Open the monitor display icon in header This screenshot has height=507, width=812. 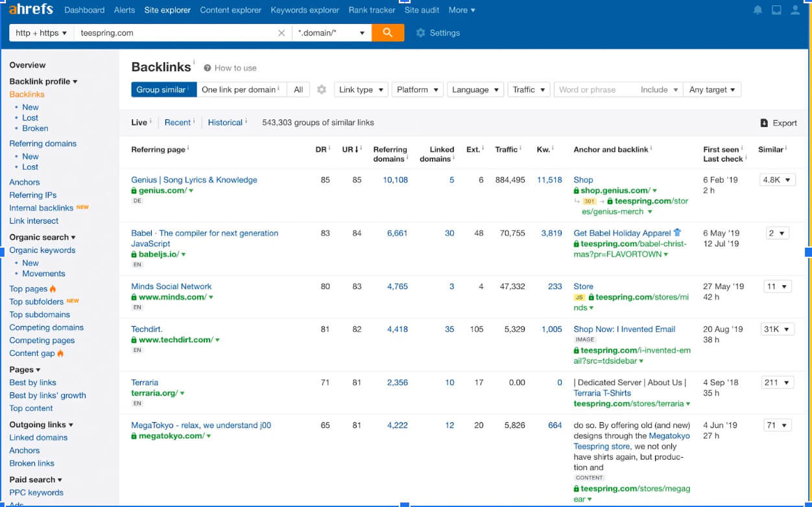coord(776,10)
